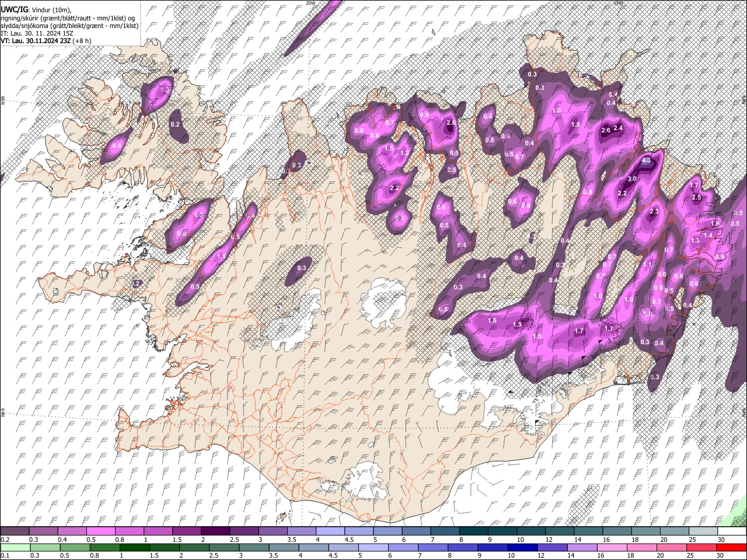Select the 14 light purple swatch, lower legend
Image resolution: width=747 pixels, height=560 pixels.
[581, 547]
